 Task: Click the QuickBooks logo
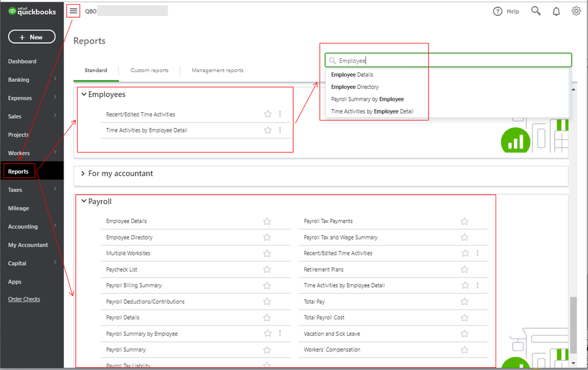point(31,11)
